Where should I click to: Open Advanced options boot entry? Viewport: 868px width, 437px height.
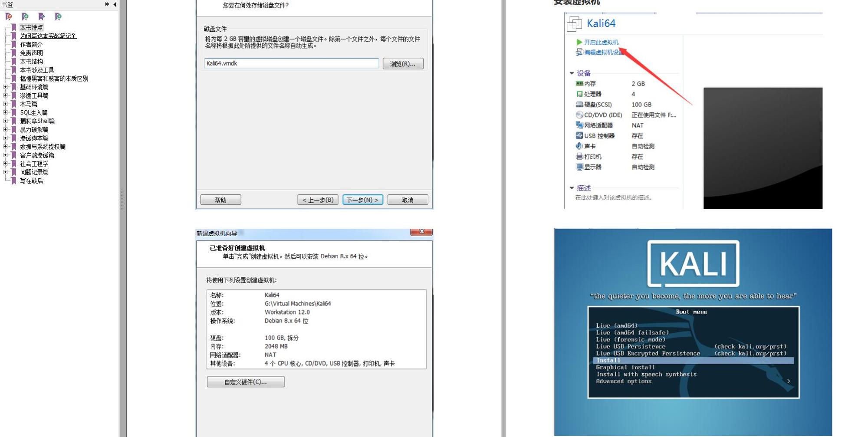tap(624, 381)
